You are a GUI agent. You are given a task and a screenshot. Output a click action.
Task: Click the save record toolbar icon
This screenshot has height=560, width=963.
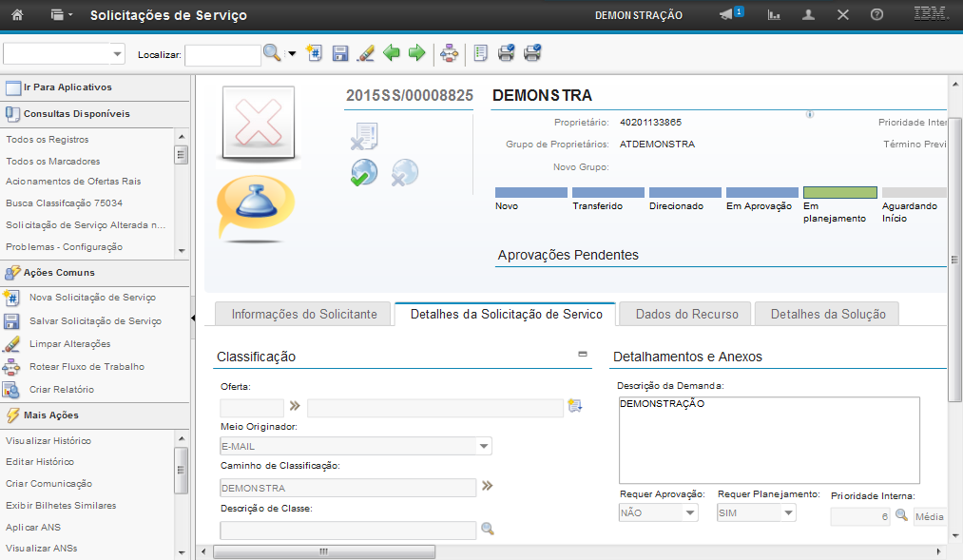tap(340, 54)
